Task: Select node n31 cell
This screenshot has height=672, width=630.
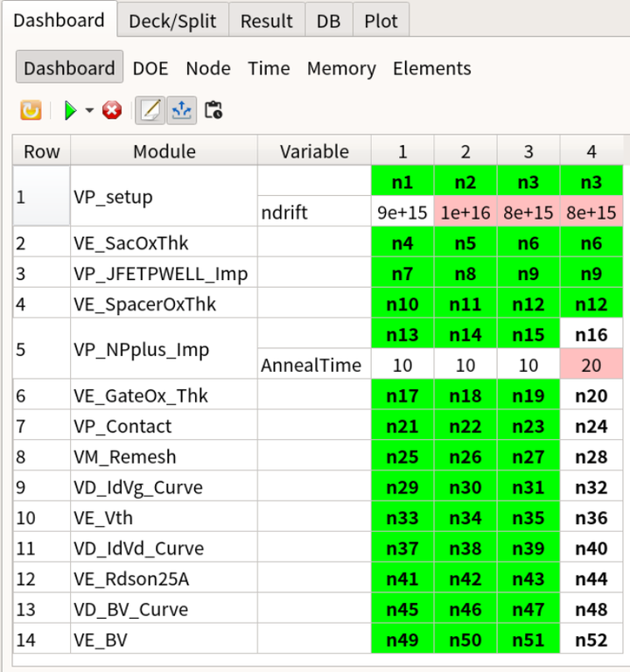Action: [x=528, y=486]
